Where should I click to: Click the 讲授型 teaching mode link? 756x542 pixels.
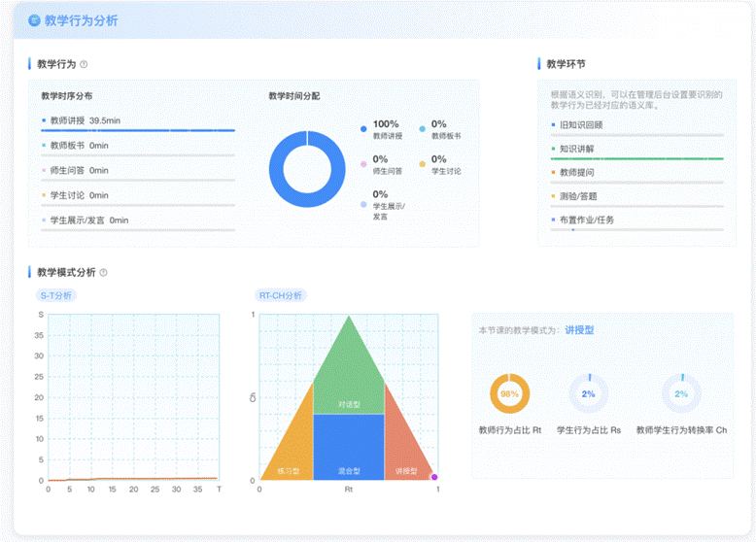[x=579, y=330]
